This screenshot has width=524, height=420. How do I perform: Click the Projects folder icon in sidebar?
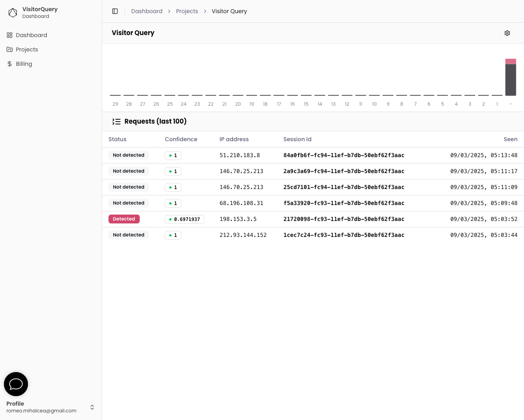tap(10, 49)
